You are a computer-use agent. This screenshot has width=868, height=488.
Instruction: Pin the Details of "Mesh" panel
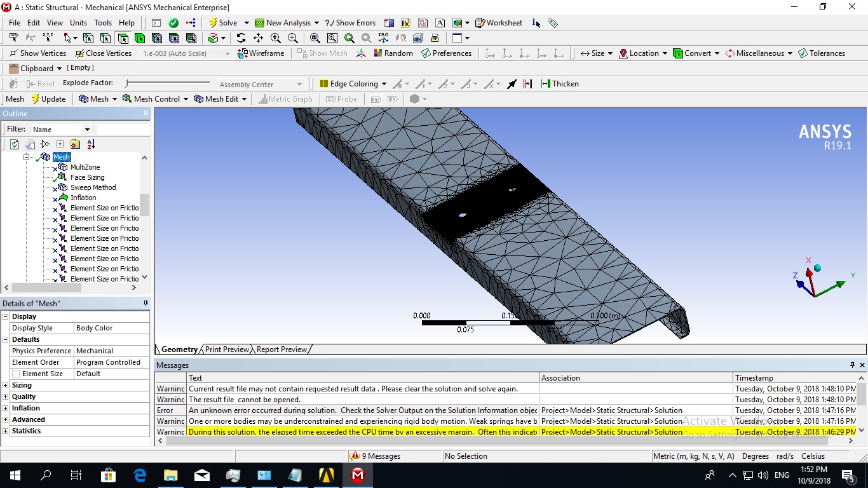[x=146, y=304]
